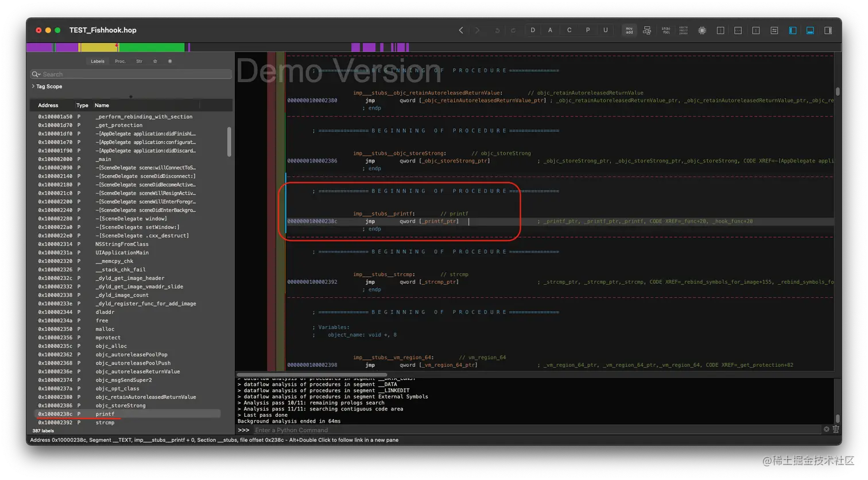Open the starred bookmarks tab
The width and height of the screenshot is (868, 480).
[x=155, y=61]
